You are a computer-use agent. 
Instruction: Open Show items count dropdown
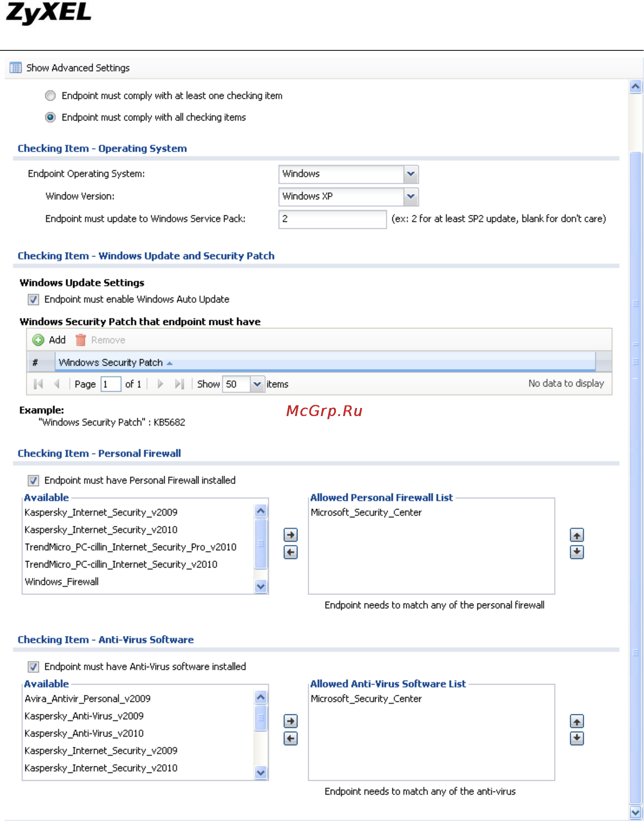[x=257, y=384]
